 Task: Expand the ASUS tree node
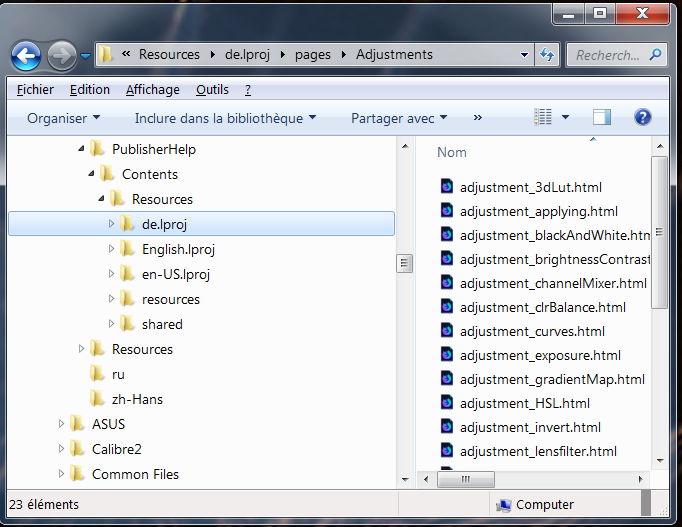pos(61,424)
